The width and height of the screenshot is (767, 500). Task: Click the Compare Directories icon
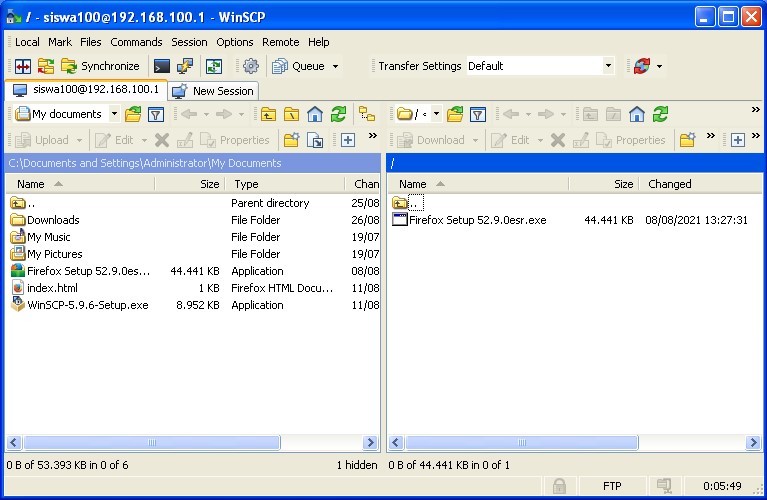click(x=23, y=66)
